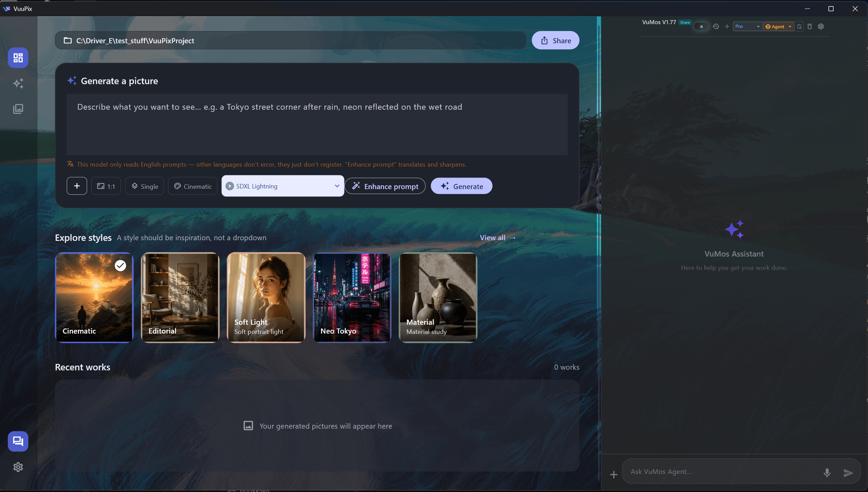
Task: Click 'Your generated pictures will appear here' placeholder
Action: [x=326, y=426]
